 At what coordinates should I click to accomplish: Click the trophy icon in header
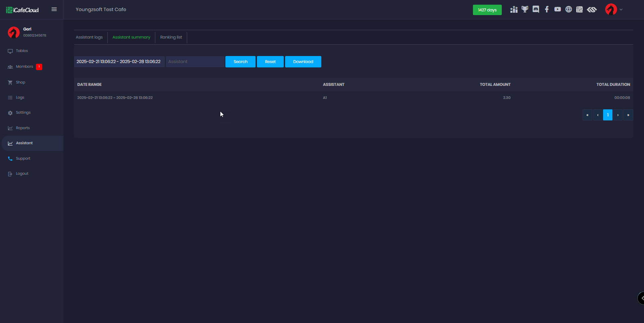525,9
